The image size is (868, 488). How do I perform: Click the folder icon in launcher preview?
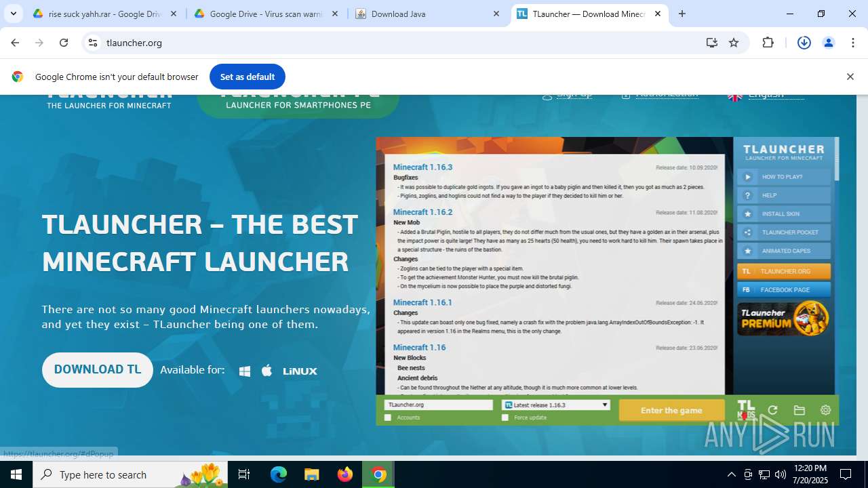(x=800, y=410)
